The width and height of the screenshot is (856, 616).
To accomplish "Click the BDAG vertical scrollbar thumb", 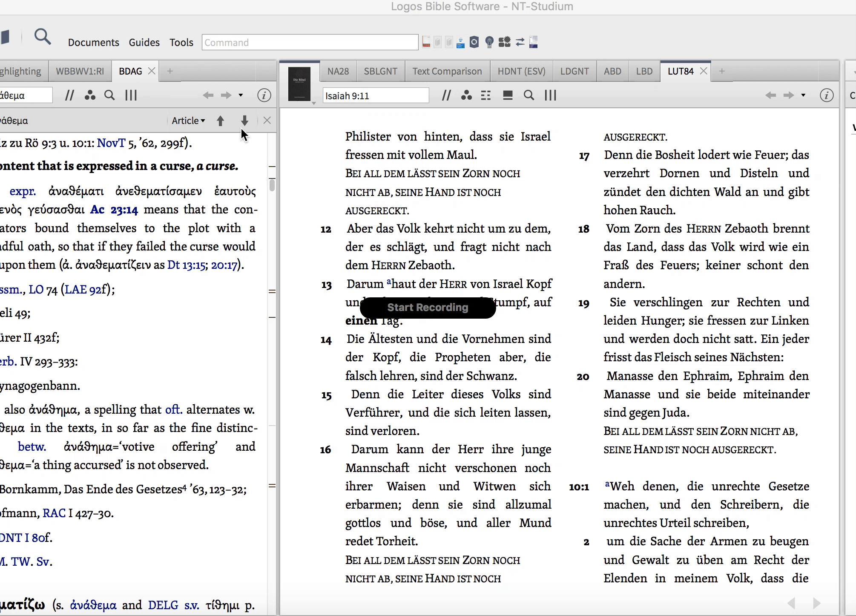I will 272,185.
